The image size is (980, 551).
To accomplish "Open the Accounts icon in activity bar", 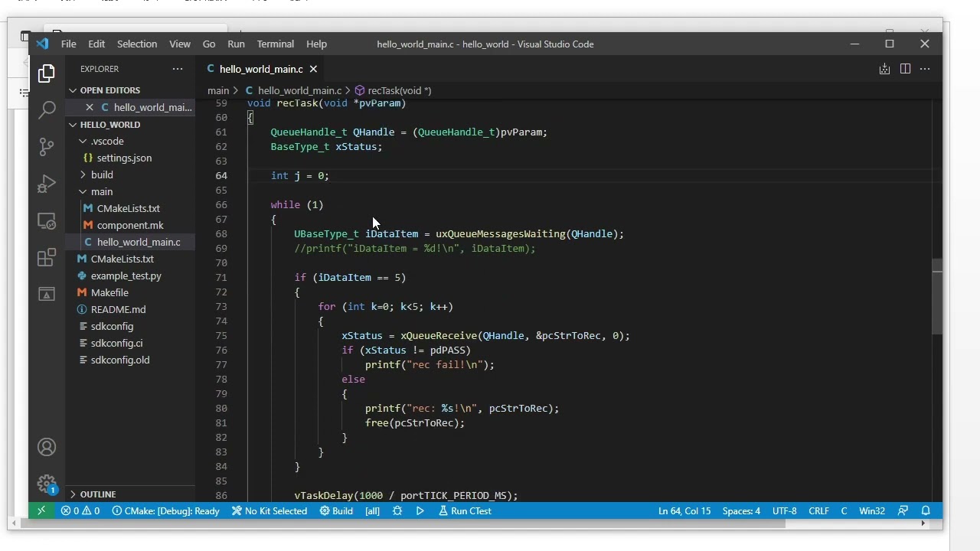I will pyautogui.click(x=47, y=447).
